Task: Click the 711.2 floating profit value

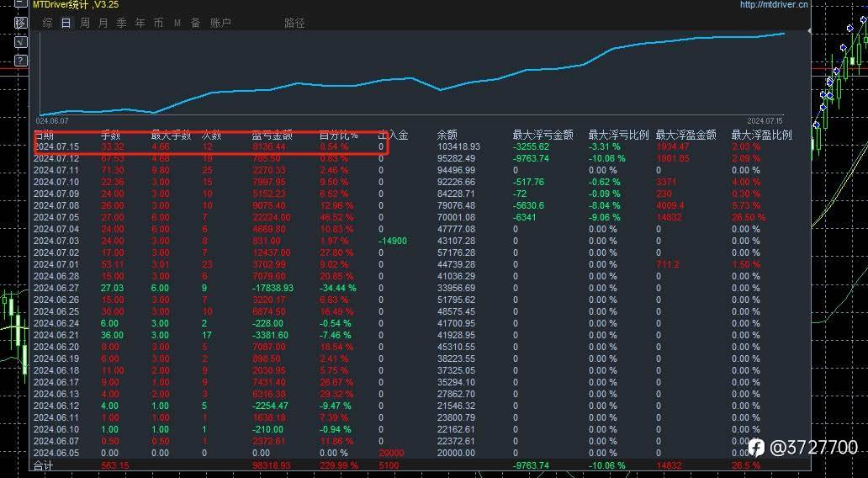Action: [x=668, y=264]
